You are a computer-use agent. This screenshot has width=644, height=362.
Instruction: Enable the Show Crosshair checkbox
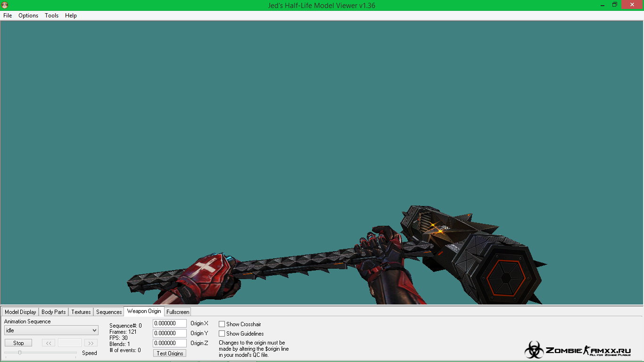coord(222,324)
